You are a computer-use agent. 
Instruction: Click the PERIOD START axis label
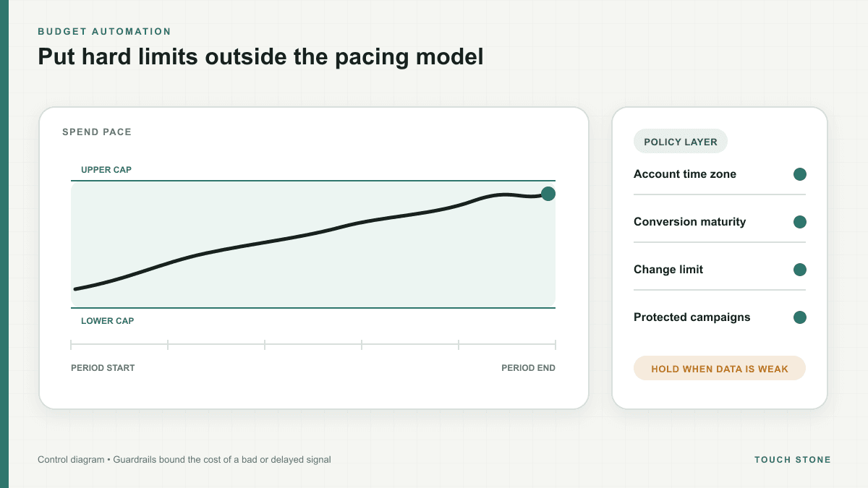tap(103, 368)
